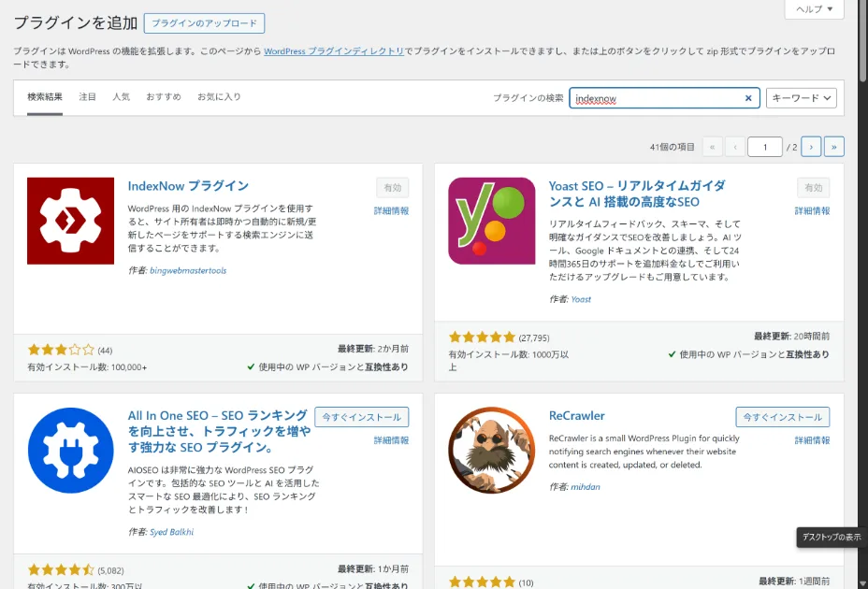This screenshot has height=589, width=868.
Task: Click the IndexNow plugin logo
Action: click(x=69, y=220)
